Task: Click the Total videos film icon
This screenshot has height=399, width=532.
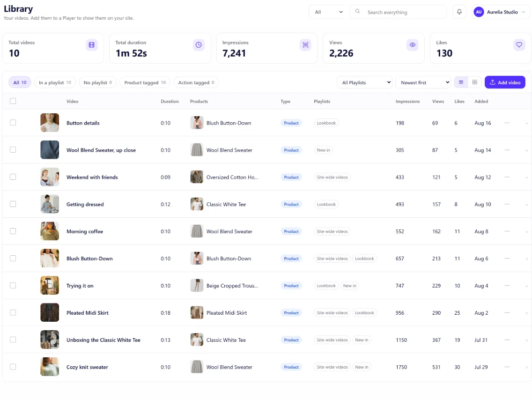Action: click(x=92, y=45)
